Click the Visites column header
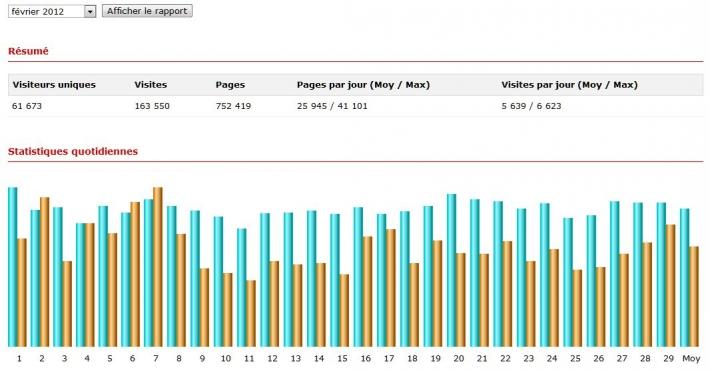Image resolution: width=710 pixels, height=372 pixels. 151,85
